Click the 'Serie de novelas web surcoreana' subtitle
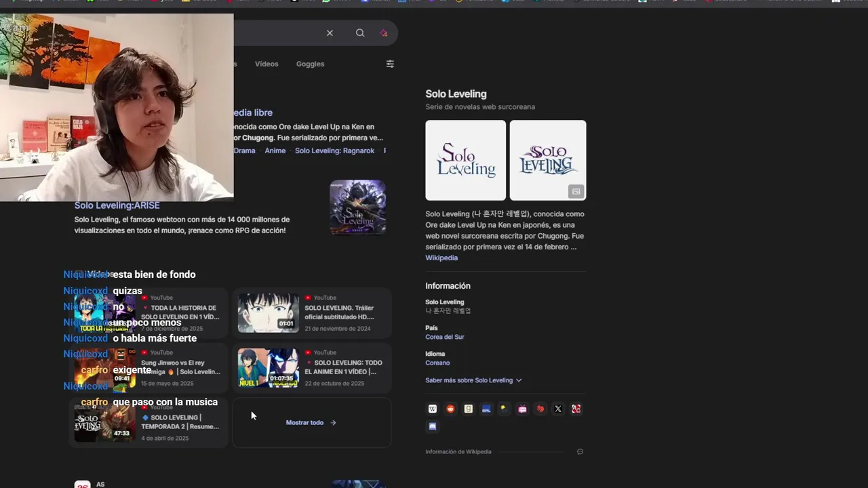 [480, 107]
